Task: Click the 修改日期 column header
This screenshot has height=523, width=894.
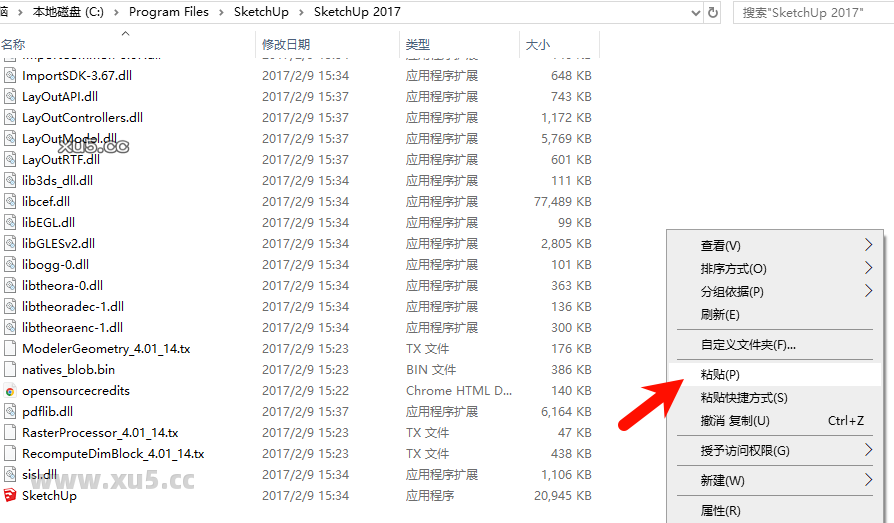Action: point(286,45)
